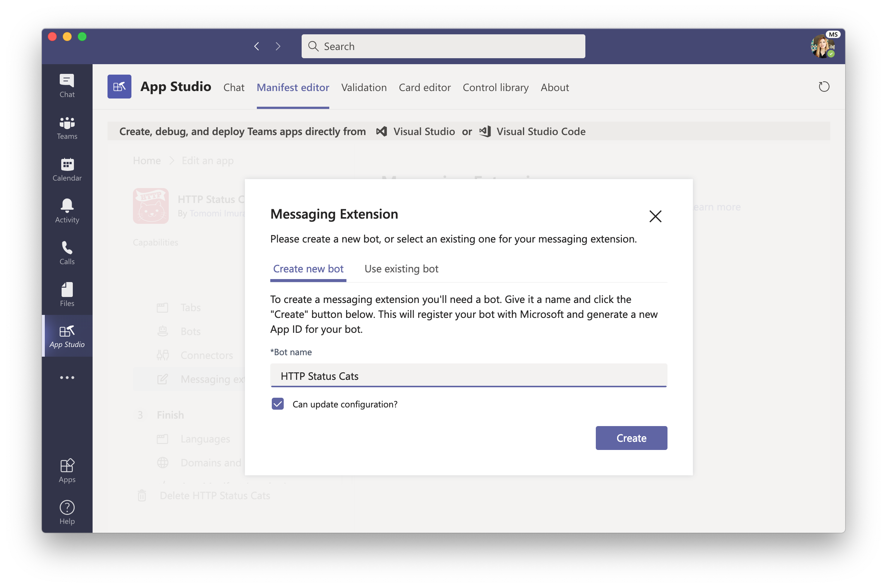Open Chat in the left sidebar

pyautogui.click(x=67, y=85)
